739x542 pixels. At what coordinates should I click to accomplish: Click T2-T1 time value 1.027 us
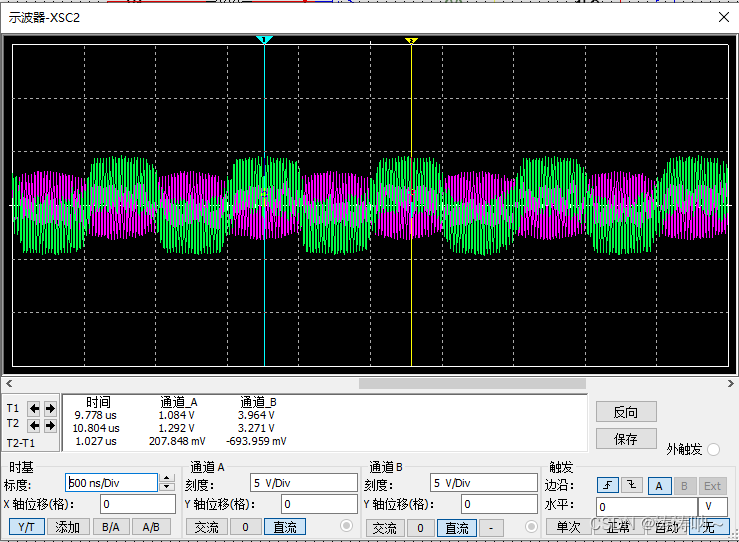96,441
